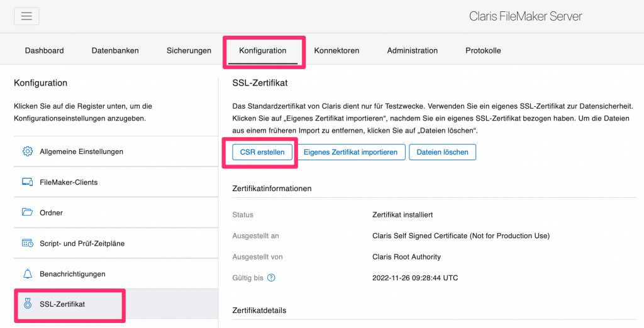Image resolution: width=644 pixels, height=328 pixels.
Task: Open Allgemeine Einstellungen in sidebar
Action: click(x=116, y=151)
